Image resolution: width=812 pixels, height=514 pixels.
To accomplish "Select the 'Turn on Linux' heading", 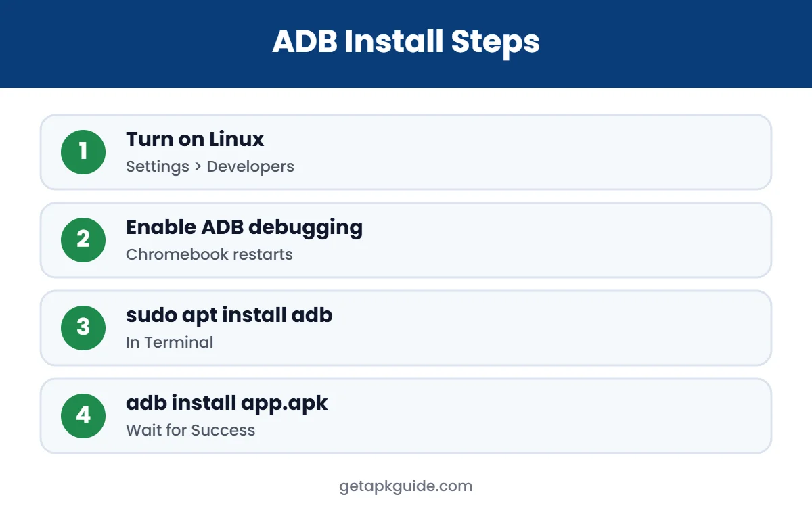I will [x=195, y=139].
